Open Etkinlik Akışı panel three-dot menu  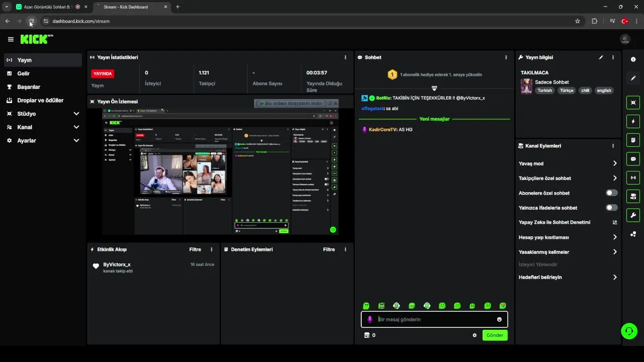[x=211, y=249]
